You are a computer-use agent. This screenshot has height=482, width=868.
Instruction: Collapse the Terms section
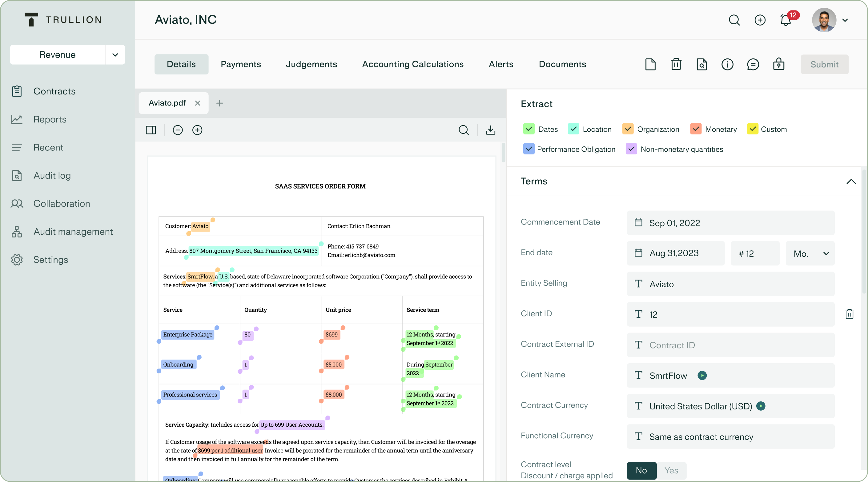tap(851, 181)
